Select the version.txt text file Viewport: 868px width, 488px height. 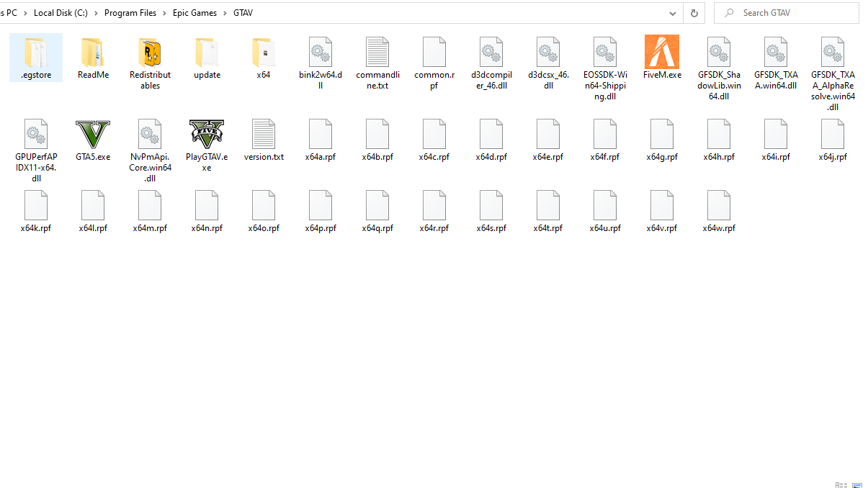[264, 140]
